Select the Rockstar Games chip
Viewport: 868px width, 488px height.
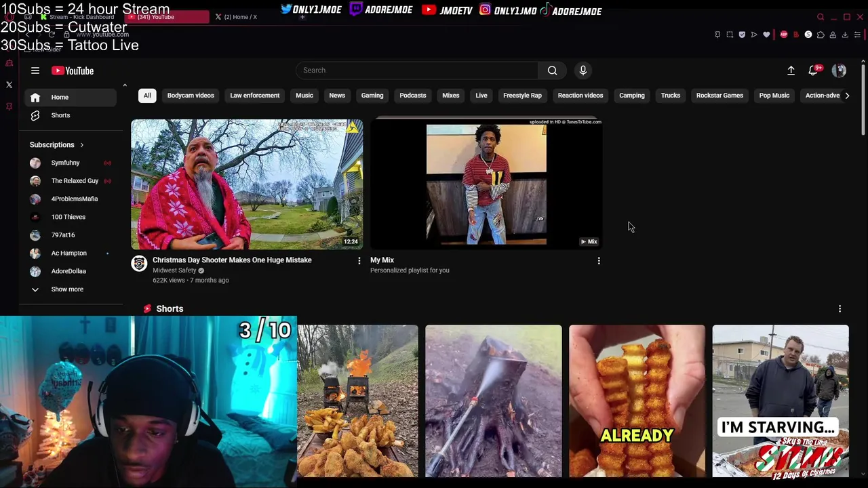coord(719,96)
